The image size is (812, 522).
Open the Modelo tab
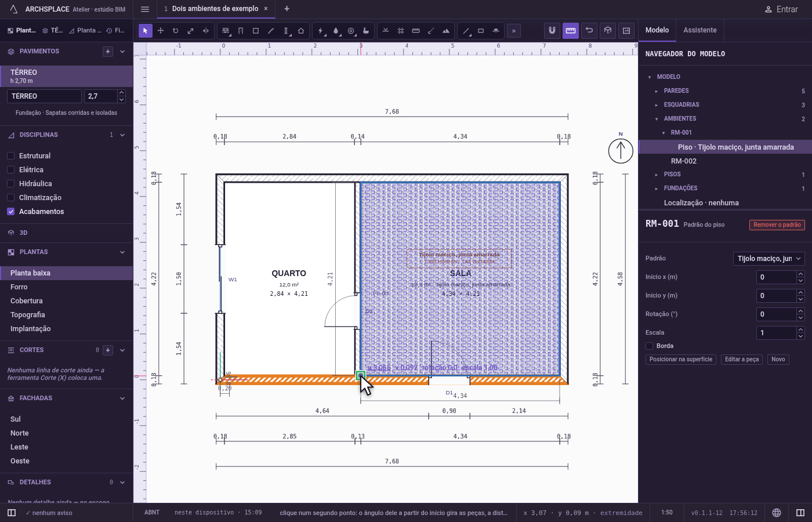(x=657, y=30)
